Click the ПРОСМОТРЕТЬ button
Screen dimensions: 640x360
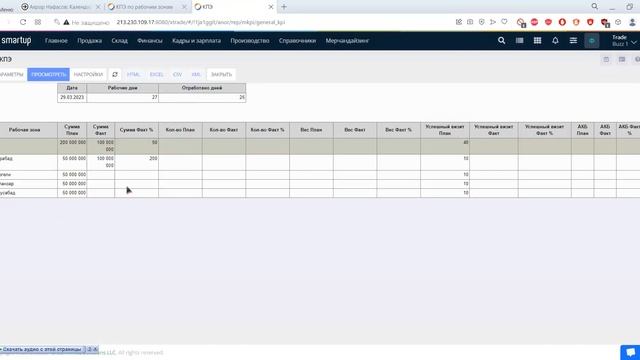click(49, 74)
